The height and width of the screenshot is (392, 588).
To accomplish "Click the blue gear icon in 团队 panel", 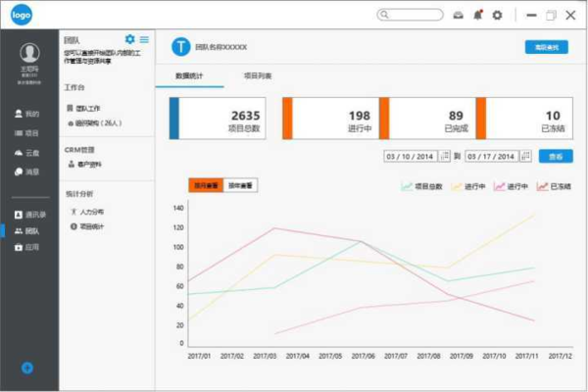I will [129, 39].
